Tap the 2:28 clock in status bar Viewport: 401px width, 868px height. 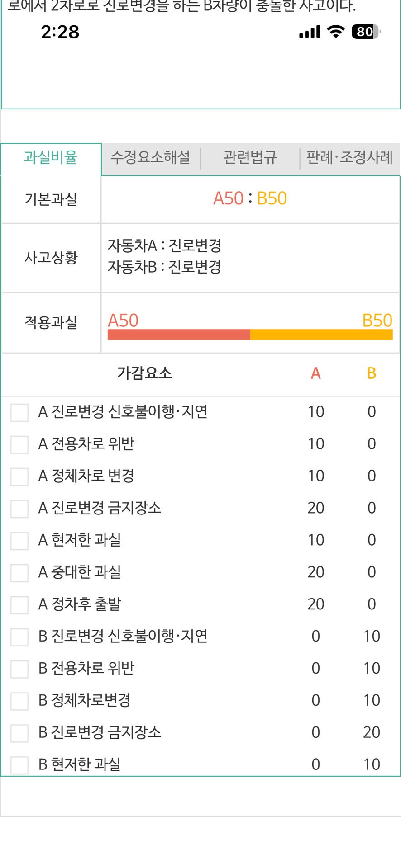[60, 32]
